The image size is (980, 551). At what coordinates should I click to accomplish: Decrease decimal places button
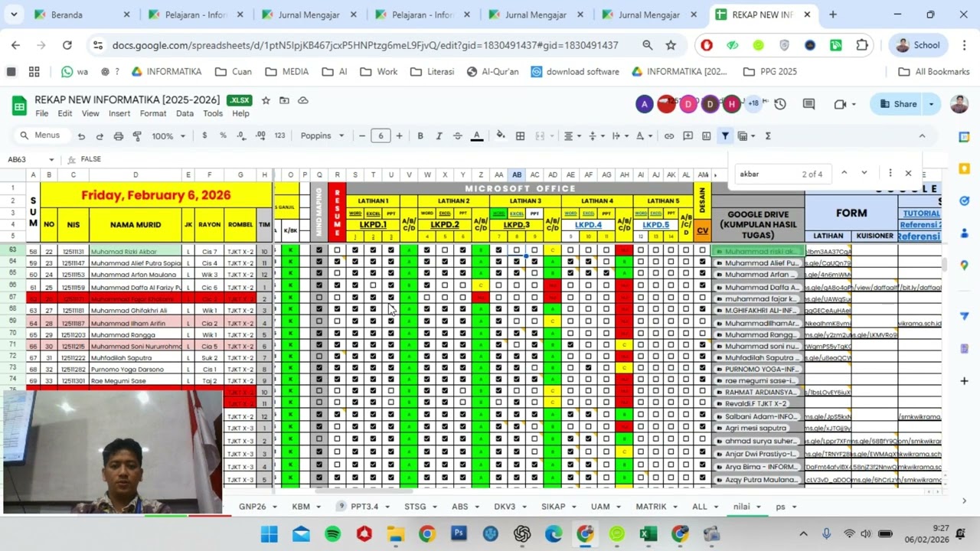click(241, 135)
